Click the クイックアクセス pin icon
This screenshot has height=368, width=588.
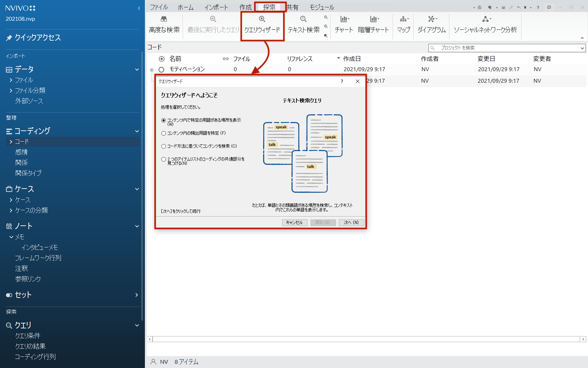[9, 38]
